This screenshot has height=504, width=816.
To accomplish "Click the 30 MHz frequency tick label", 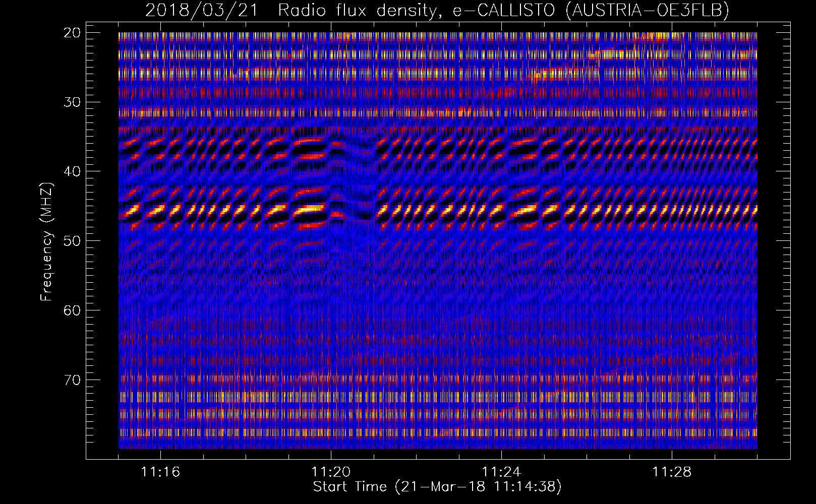I will [x=72, y=102].
